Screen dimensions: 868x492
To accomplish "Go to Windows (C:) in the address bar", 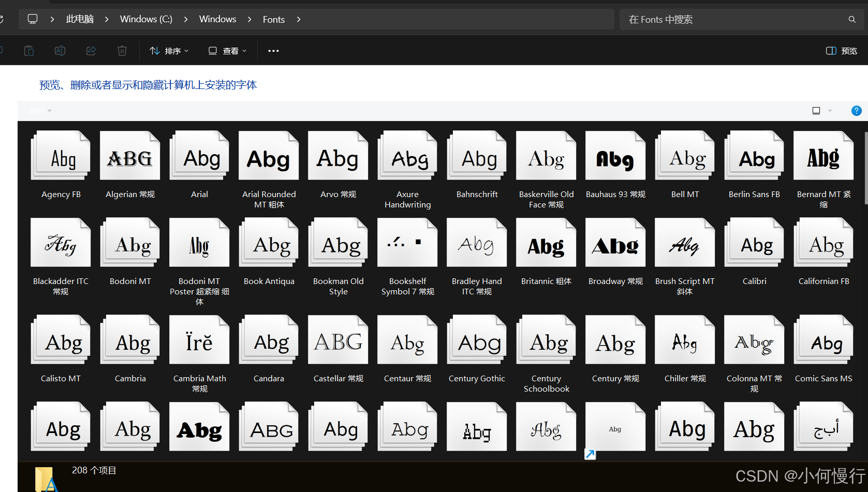I will [x=146, y=19].
